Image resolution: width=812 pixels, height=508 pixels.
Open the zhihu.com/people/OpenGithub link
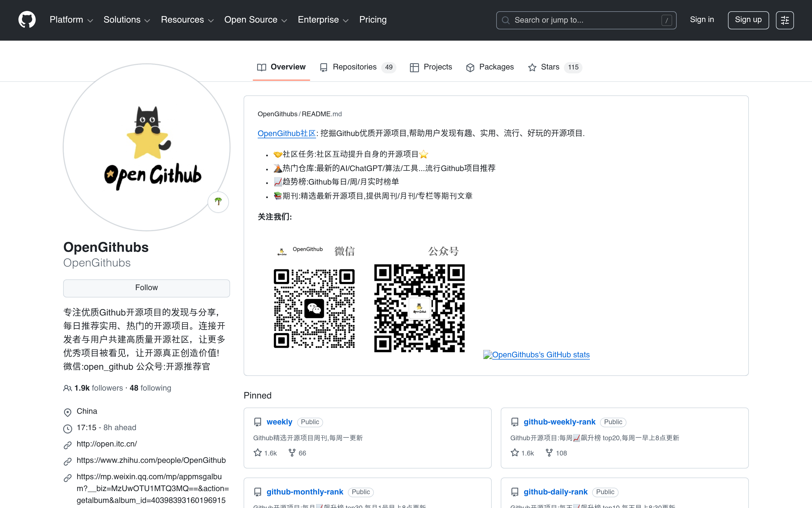click(x=151, y=460)
